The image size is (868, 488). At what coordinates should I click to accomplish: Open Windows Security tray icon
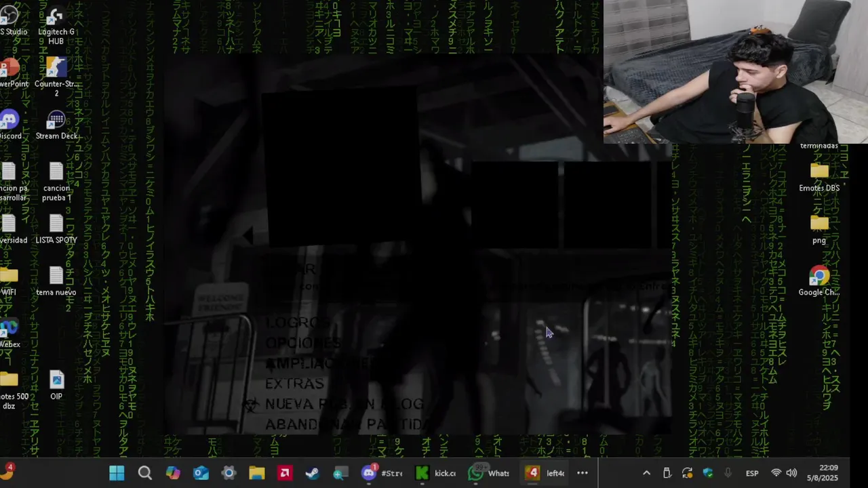pos(708,473)
